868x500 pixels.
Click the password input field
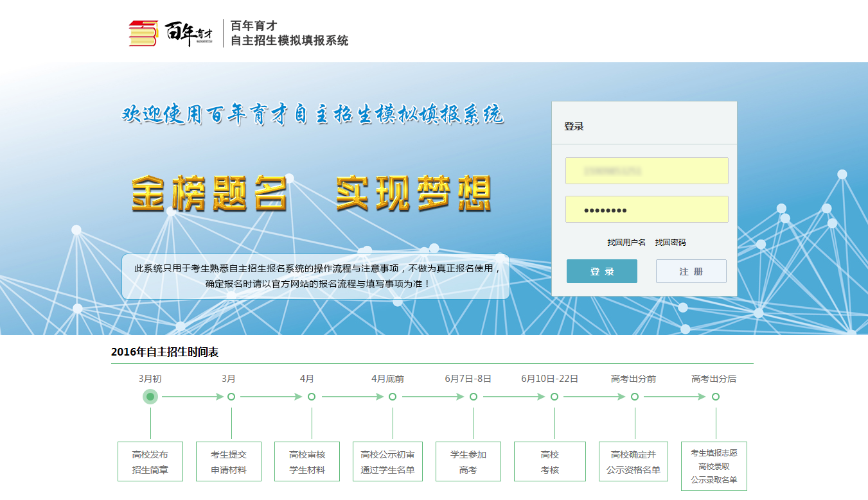coord(646,209)
